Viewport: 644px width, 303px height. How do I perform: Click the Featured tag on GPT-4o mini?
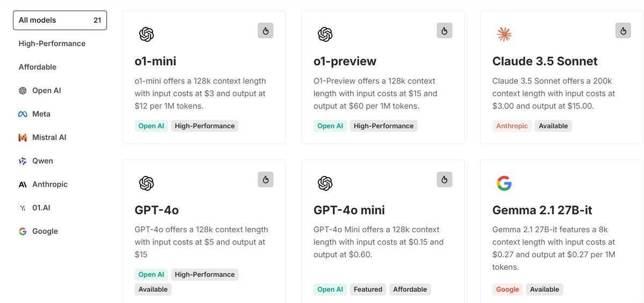coord(368,290)
